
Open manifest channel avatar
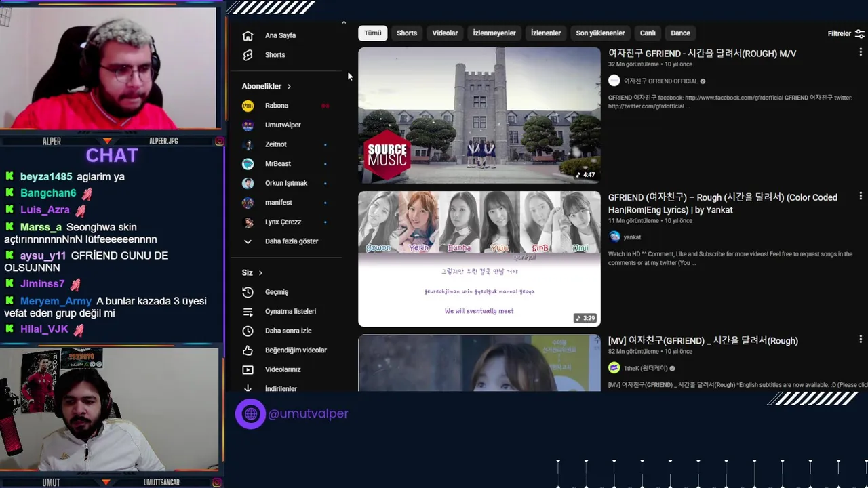tap(248, 203)
